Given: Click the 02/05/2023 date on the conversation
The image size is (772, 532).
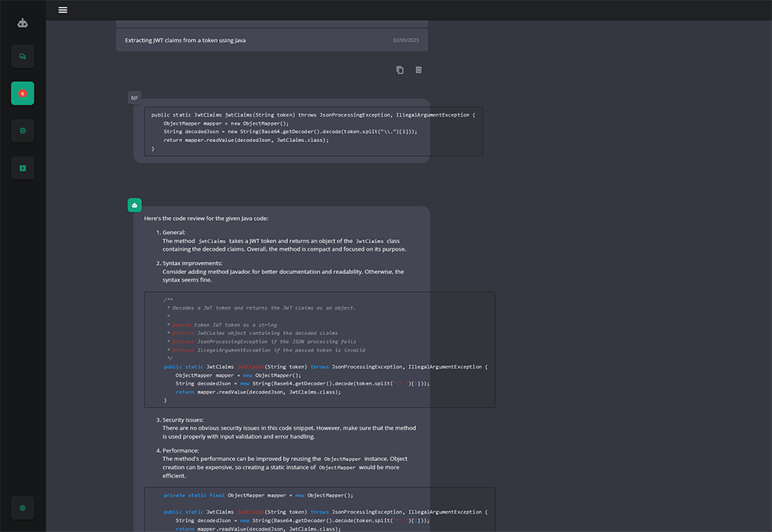Looking at the screenshot, I should [405, 40].
